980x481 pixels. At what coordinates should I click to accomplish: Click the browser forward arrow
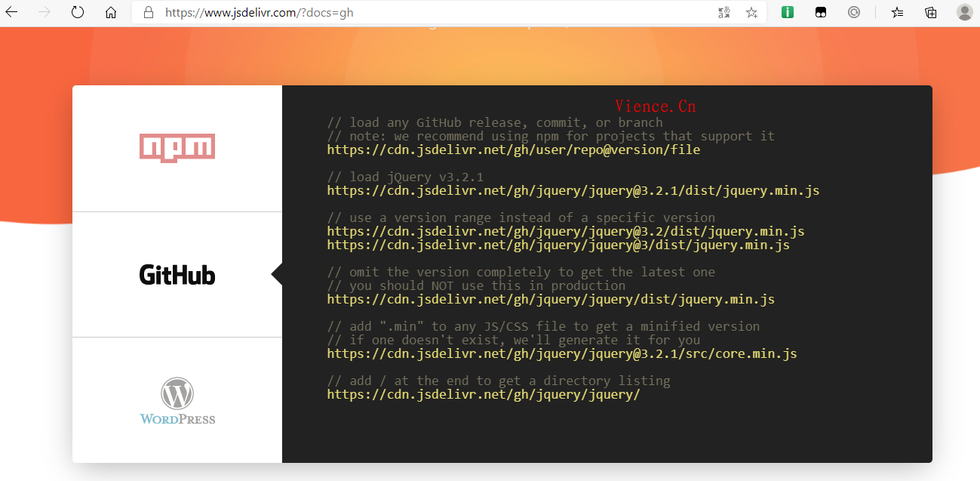click(x=45, y=12)
